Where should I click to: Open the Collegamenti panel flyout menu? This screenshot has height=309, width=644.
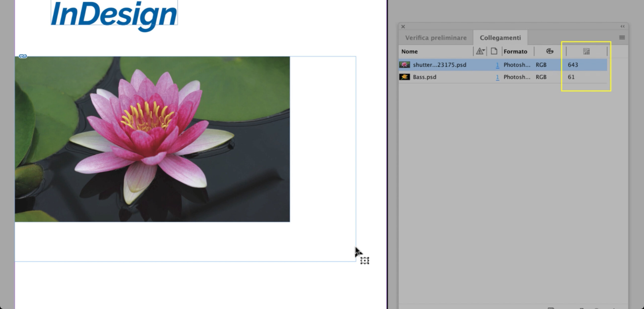pos(622,38)
